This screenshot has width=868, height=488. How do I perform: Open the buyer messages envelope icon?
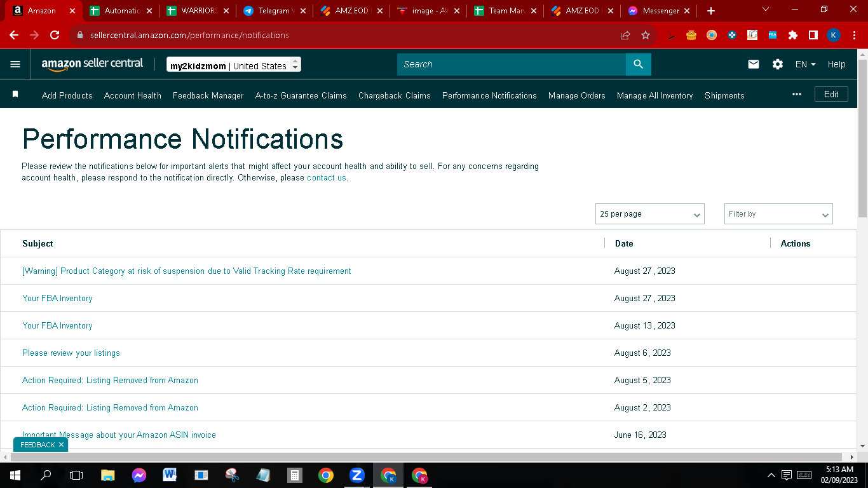point(754,64)
